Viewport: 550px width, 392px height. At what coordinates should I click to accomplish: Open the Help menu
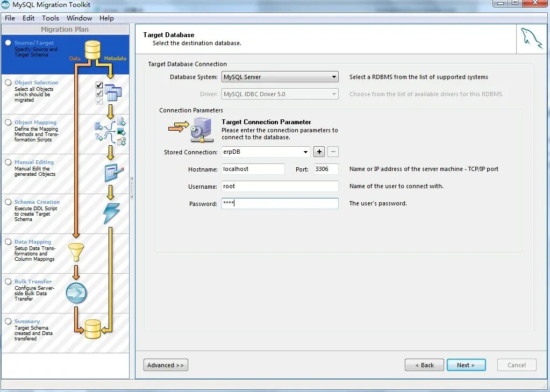tap(106, 18)
